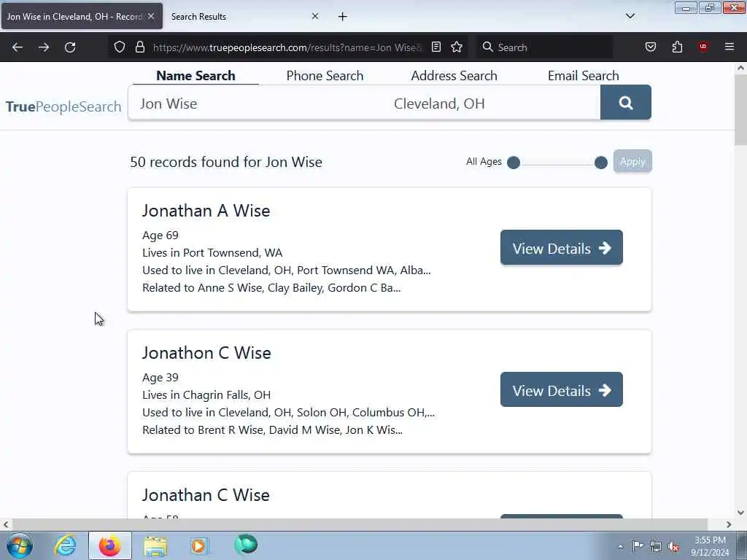747x560 pixels.
Task: Open a new tab with the plus icon
Action: pyautogui.click(x=343, y=17)
